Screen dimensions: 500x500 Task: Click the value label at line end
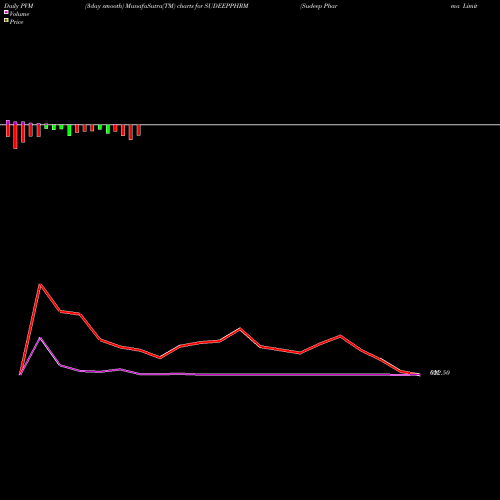(440, 373)
